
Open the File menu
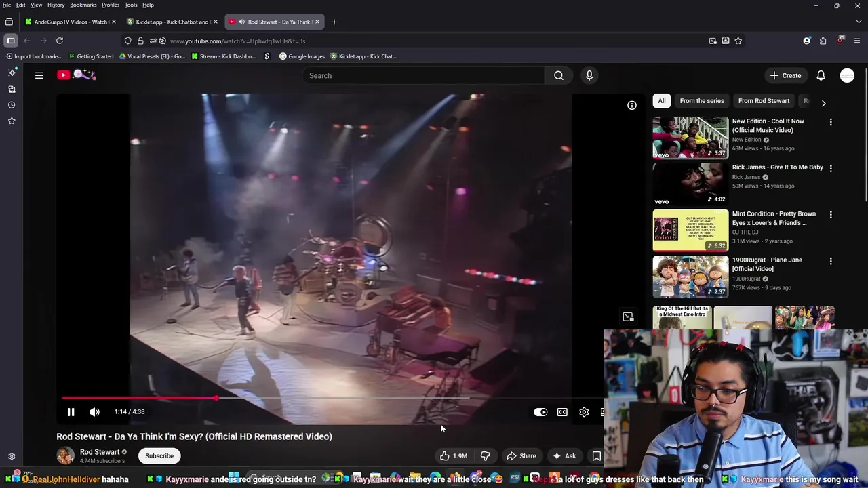[7, 5]
